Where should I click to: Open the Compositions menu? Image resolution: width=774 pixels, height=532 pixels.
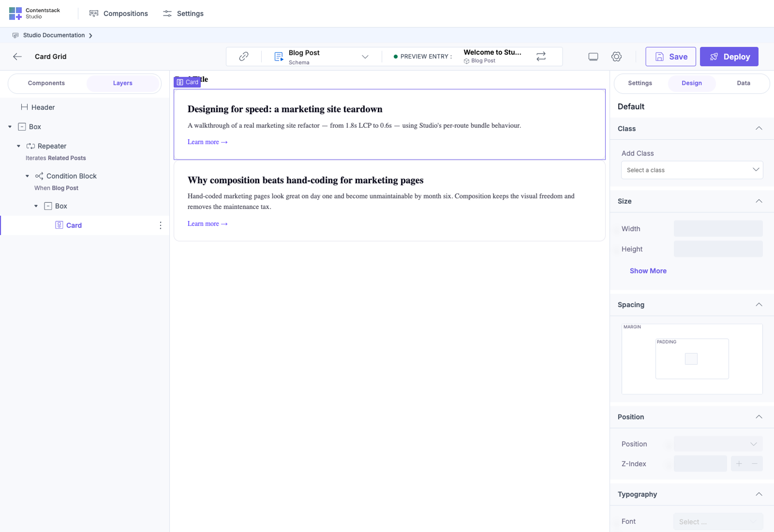118,13
